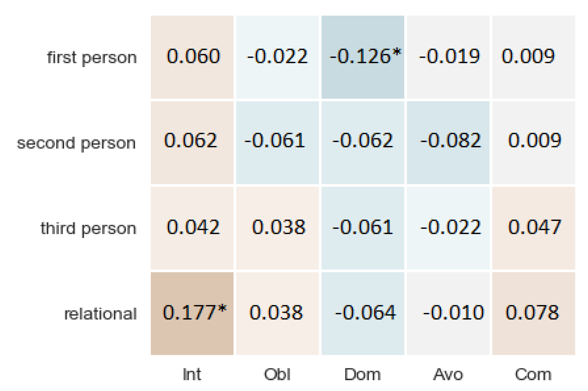Click the first person Int cell 0.060

pyautogui.click(x=192, y=57)
